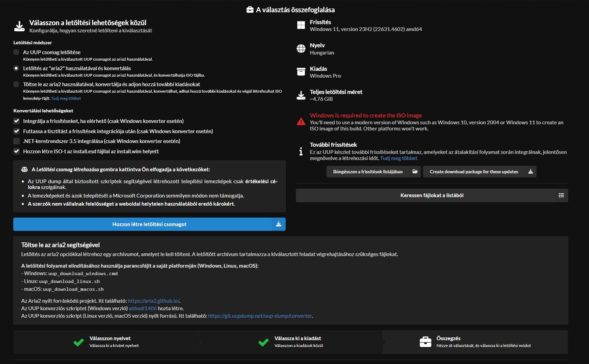This screenshot has width=589, height=364.
Task: Open 'Tudj meg többet' link under További frissítések
Action: tap(398, 158)
